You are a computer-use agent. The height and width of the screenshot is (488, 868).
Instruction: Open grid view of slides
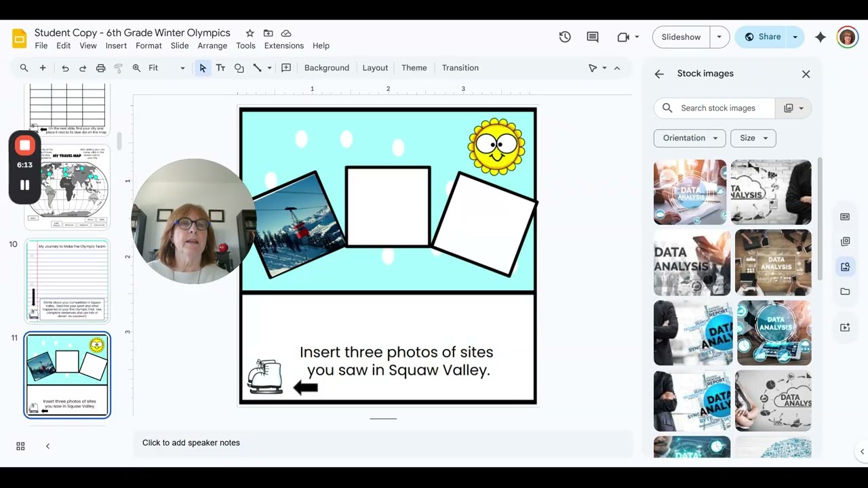(20, 446)
